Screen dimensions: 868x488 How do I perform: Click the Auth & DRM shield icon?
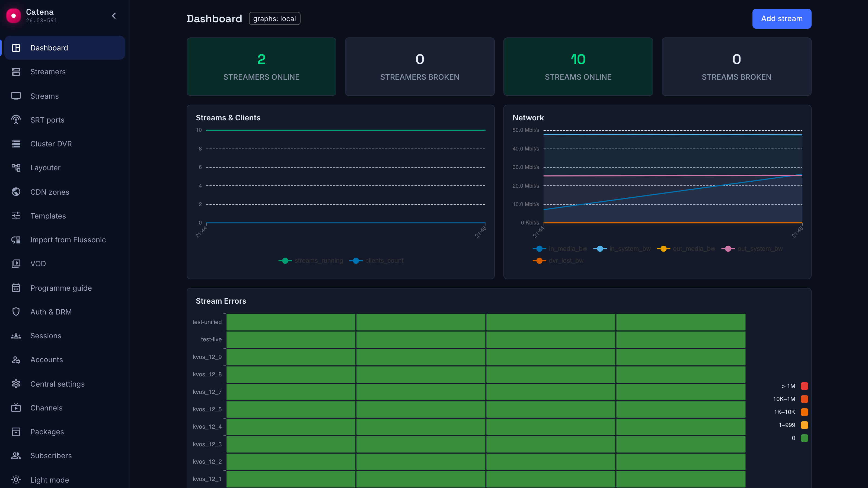[x=16, y=312]
